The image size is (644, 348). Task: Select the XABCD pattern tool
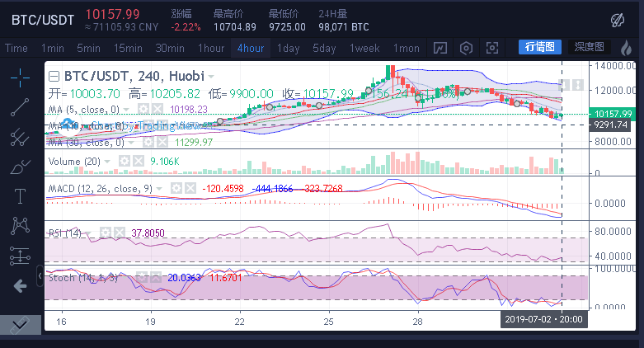(x=20, y=226)
